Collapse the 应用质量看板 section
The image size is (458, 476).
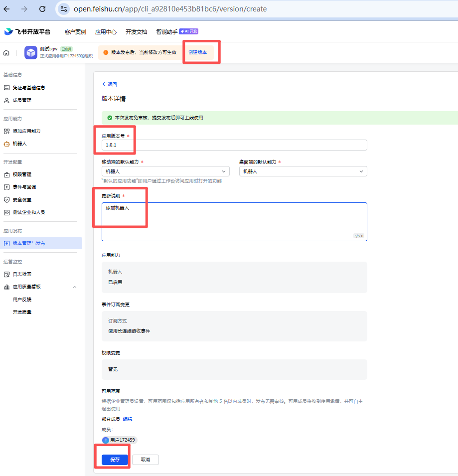click(x=75, y=287)
